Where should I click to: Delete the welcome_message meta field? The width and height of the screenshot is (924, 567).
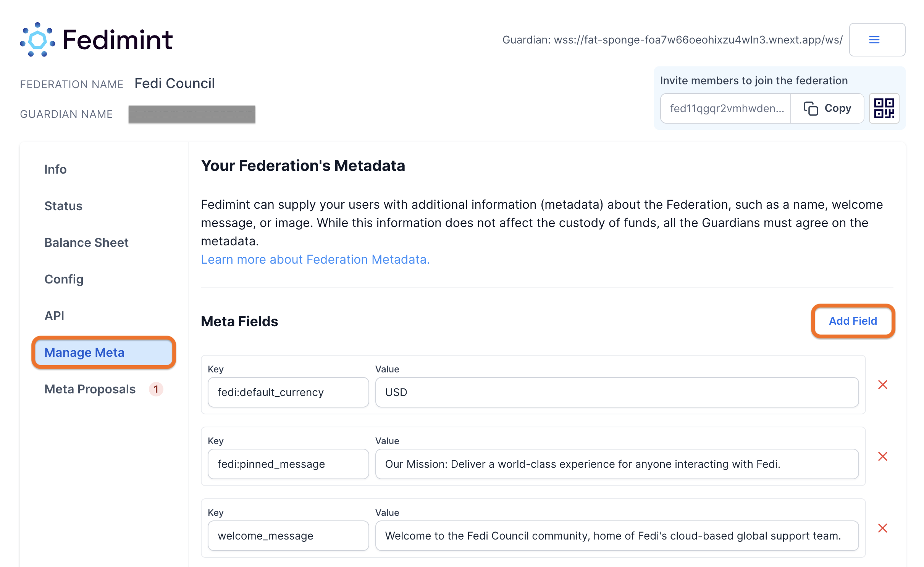[882, 528]
